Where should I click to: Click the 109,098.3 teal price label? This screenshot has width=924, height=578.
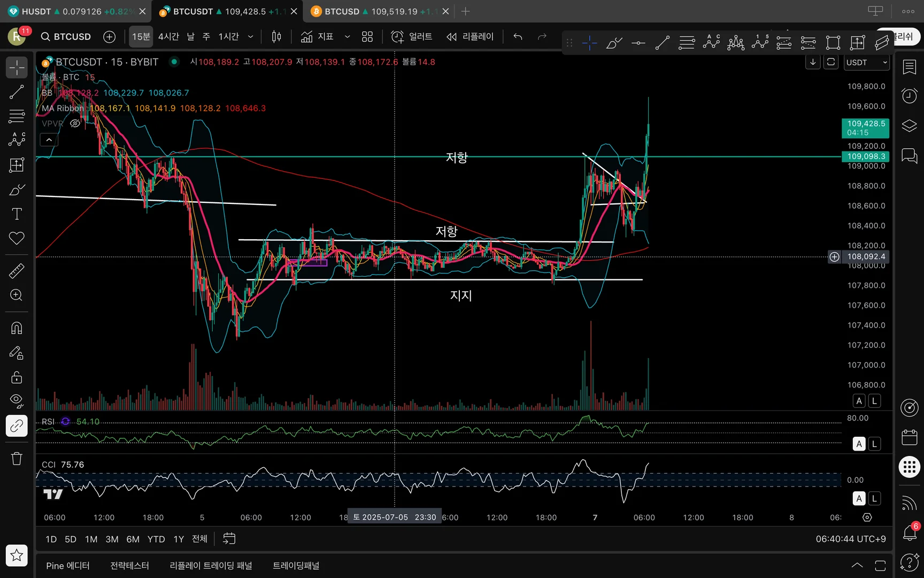coord(866,156)
